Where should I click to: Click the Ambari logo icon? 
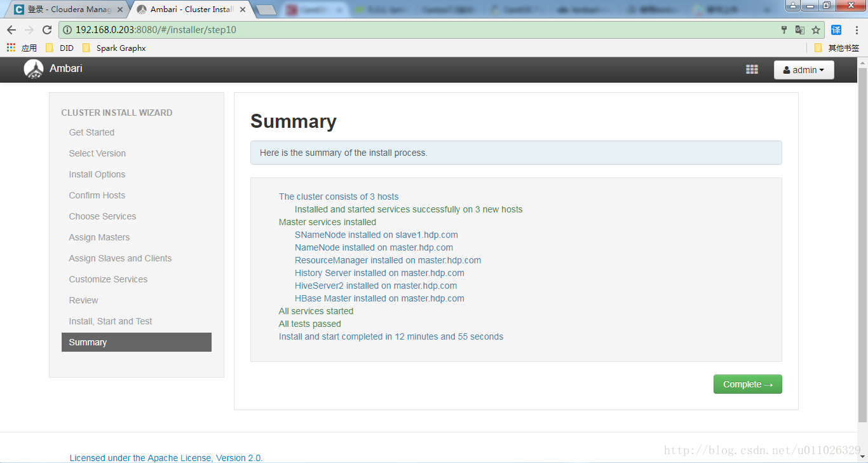[34, 69]
